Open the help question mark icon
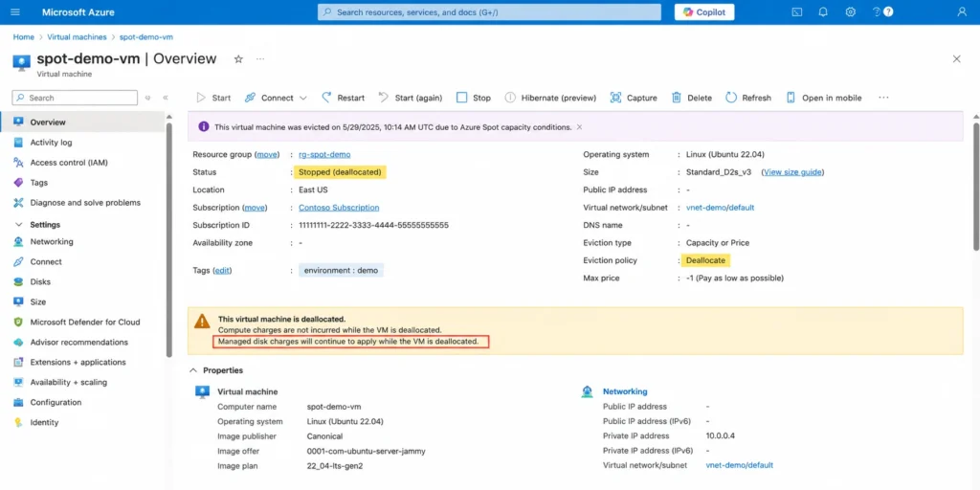 pos(877,11)
